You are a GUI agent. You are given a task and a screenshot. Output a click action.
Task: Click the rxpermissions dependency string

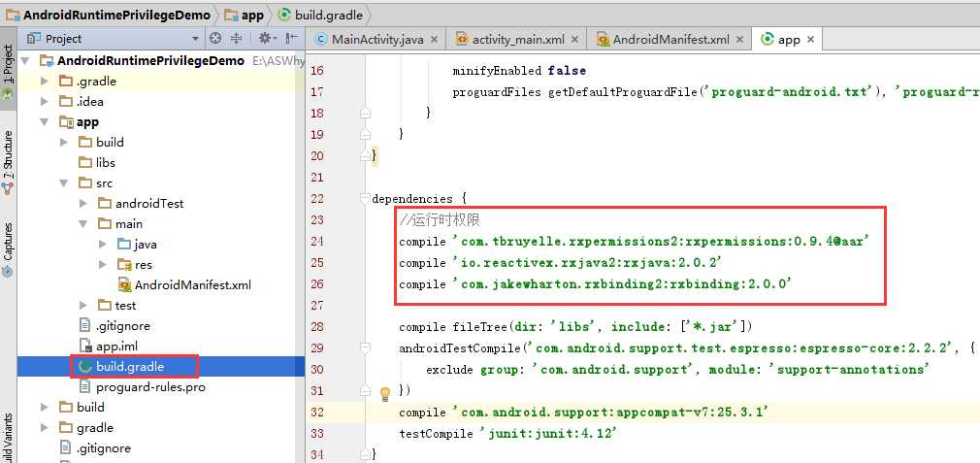coord(663,241)
